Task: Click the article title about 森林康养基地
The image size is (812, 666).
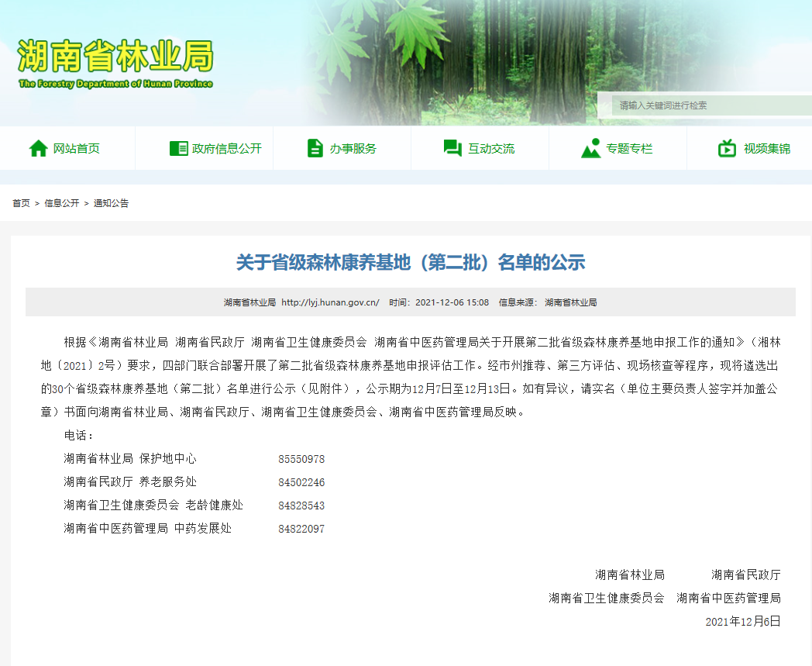Action: (410, 263)
